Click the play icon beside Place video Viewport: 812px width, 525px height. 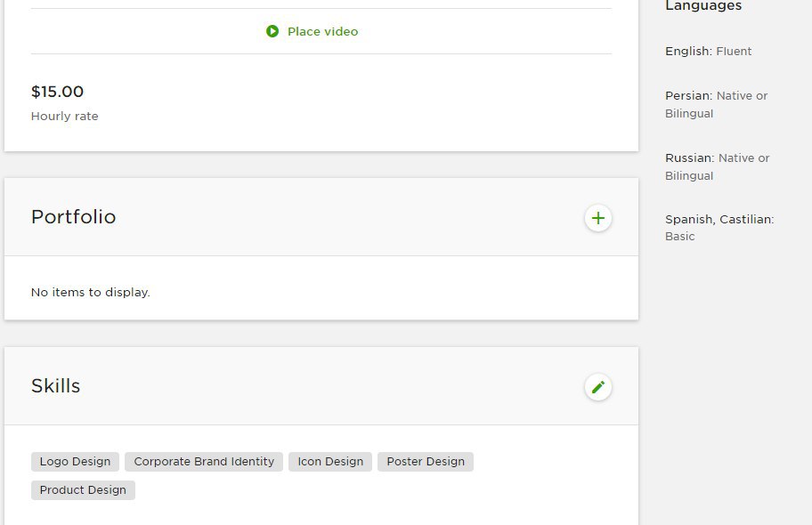(272, 31)
